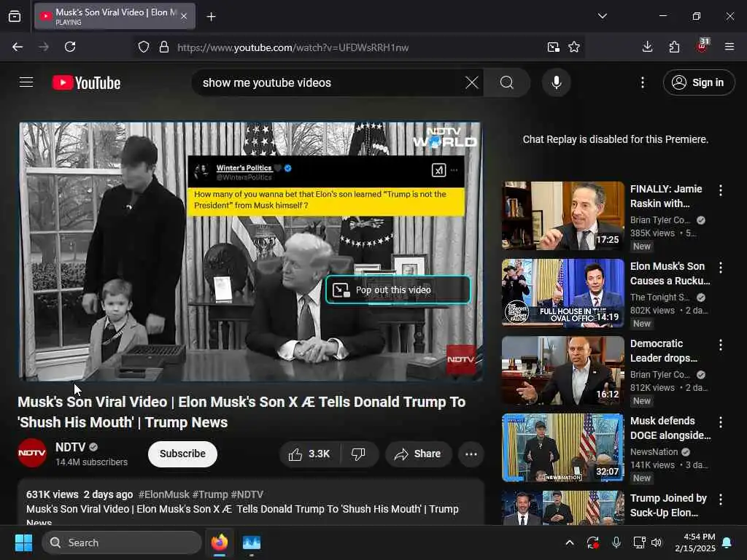Open more options for Musk defends DOGE video

[x=720, y=422]
